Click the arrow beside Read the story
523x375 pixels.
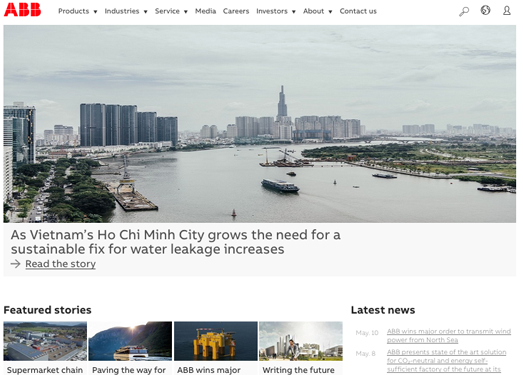coord(15,264)
